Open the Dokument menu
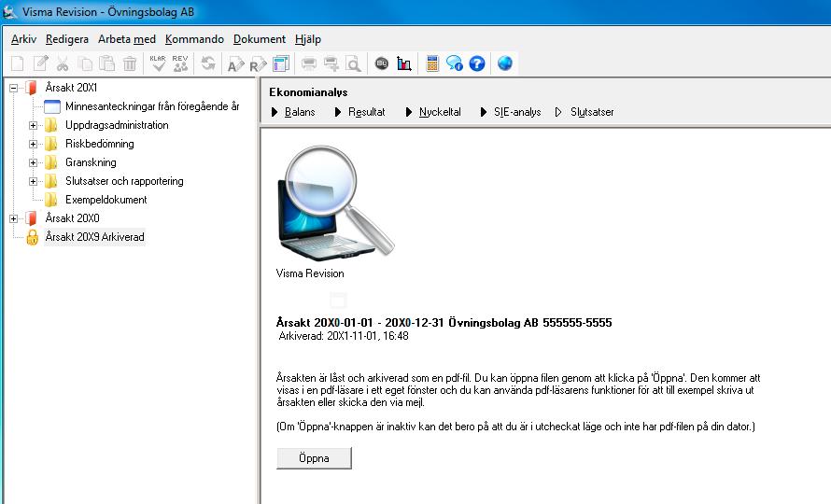 260,39
